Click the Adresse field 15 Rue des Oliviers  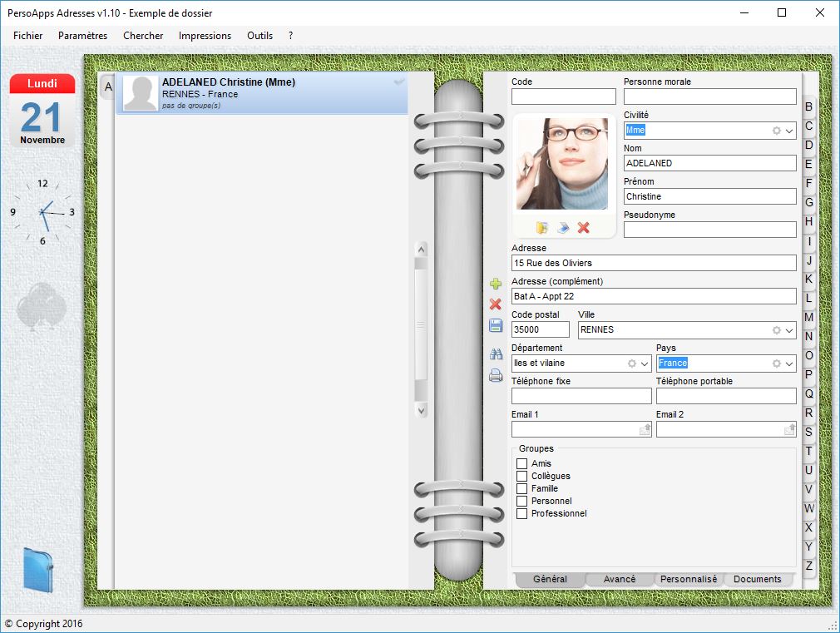tap(654, 263)
